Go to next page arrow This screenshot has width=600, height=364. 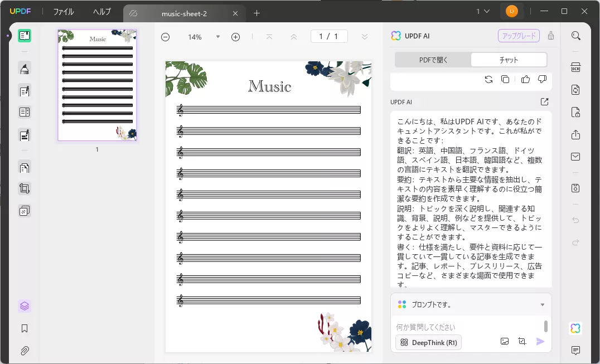coord(365,37)
